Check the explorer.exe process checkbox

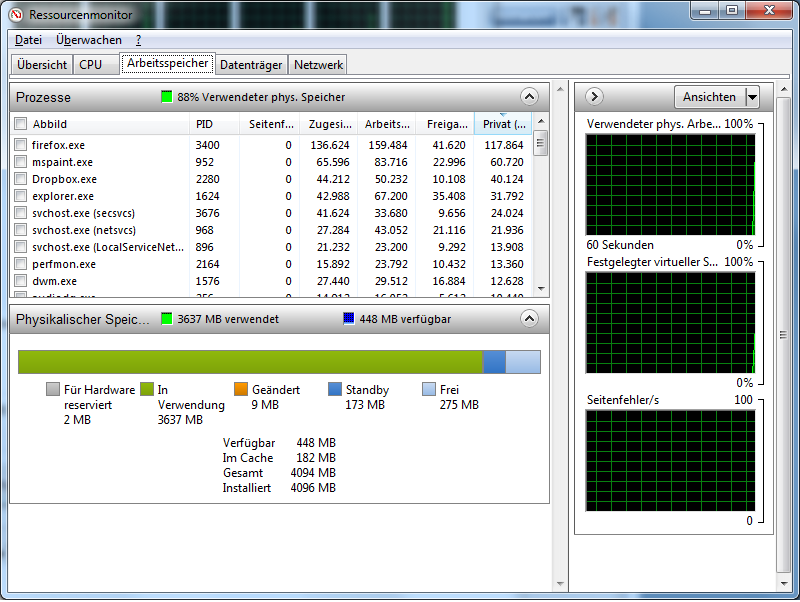coord(20,196)
